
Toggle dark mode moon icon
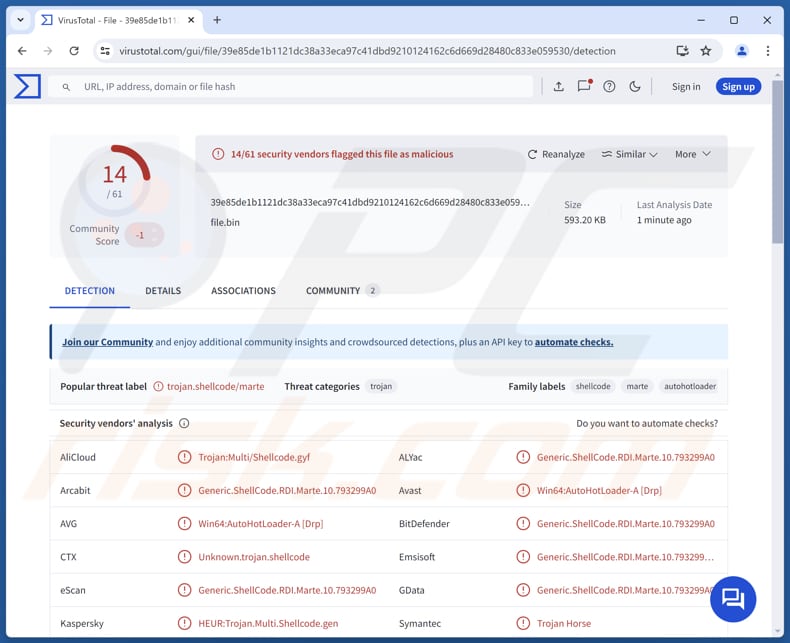click(x=635, y=87)
